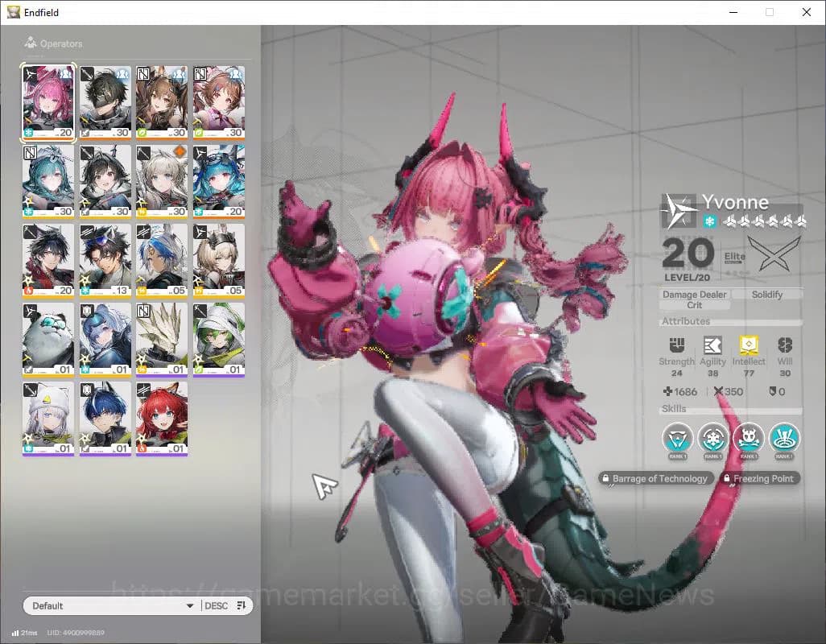The image size is (826, 644).
Task: Select the spiky white creature operator card
Action: [x=162, y=340]
